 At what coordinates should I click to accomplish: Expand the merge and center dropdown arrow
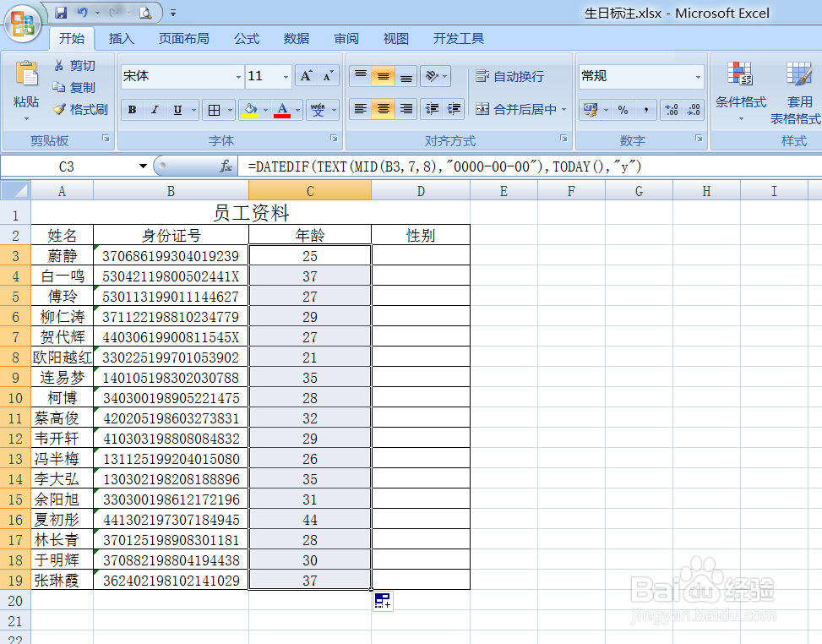pyautogui.click(x=564, y=110)
